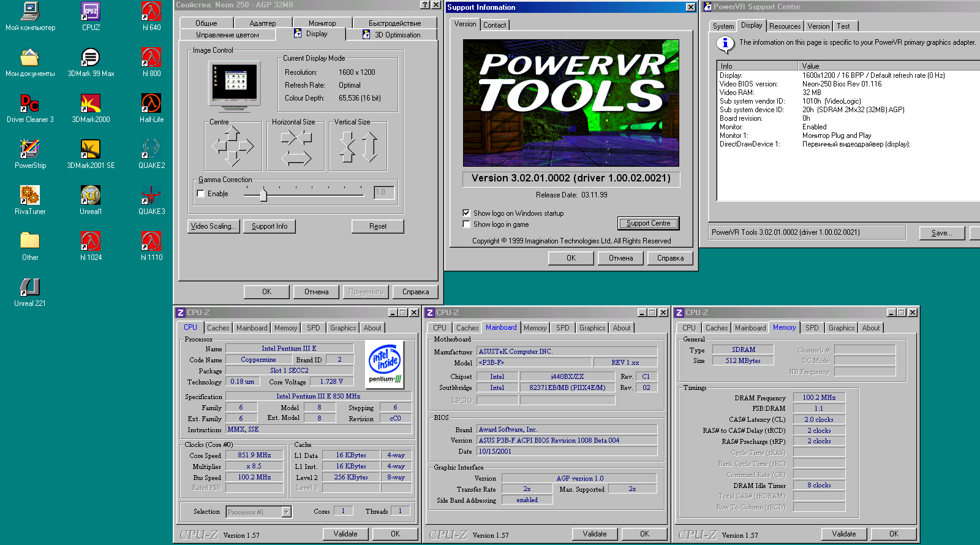Click the specification text Intel Pentium III E 850 MHz
The image size is (980, 545).
(x=318, y=396)
